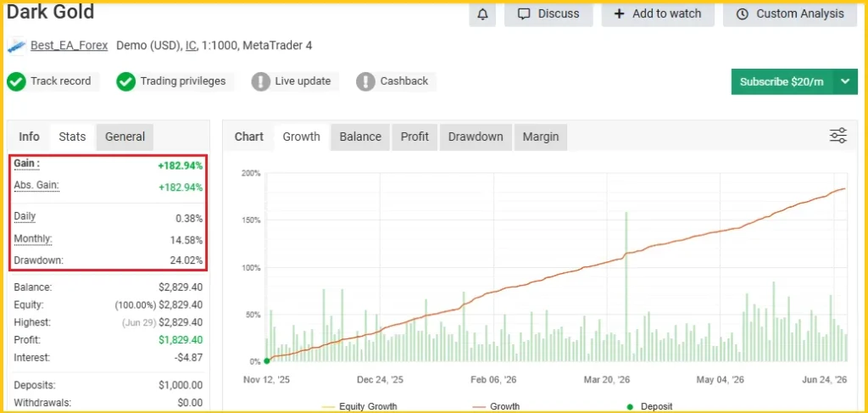Click the Best_EA_Forex avatar icon
The height and width of the screenshot is (413, 868).
click(x=17, y=46)
